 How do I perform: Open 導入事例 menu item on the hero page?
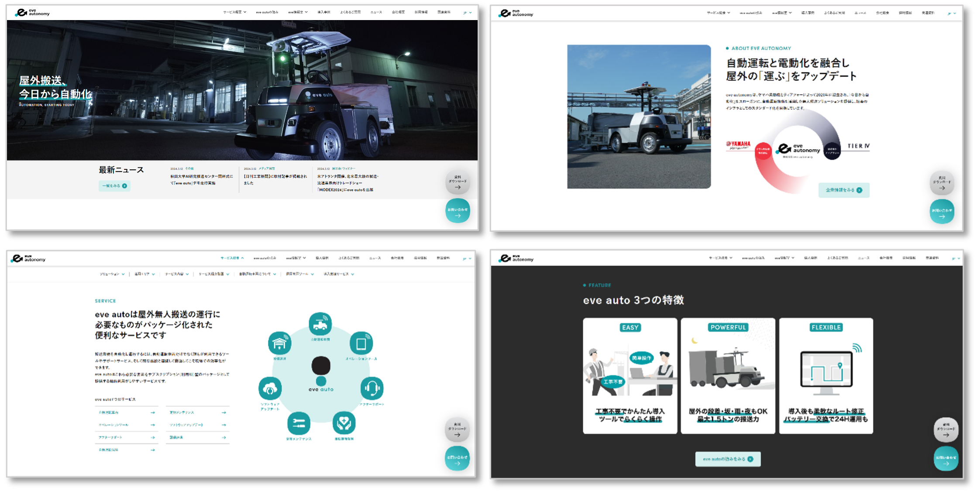[324, 12]
